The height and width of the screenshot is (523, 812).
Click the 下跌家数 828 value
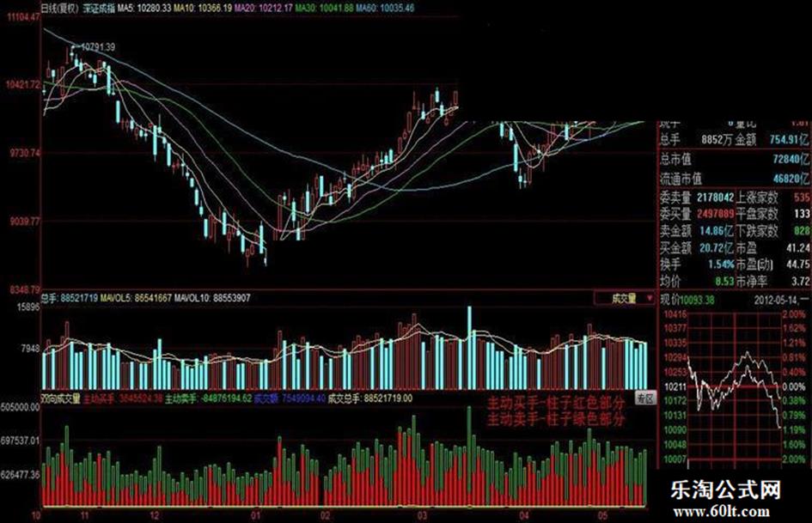pyautogui.click(x=772, y=231)
